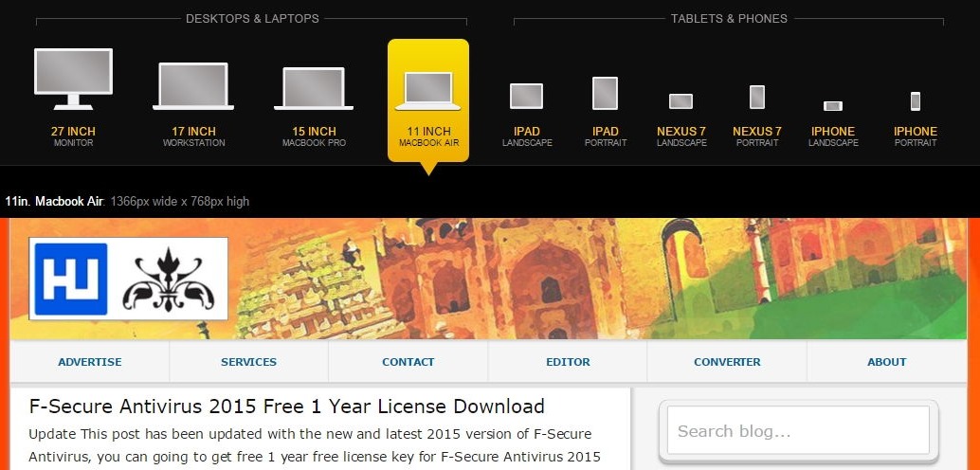Select the iPad portrait icon
This screenshot has height=470, width=980.
click(x=605, y=93)
